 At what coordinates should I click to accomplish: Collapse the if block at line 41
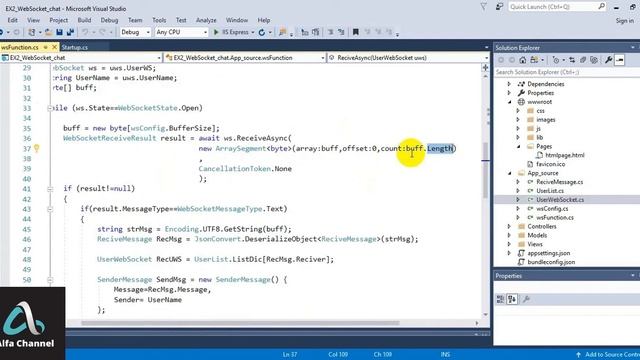click(50, 189)
